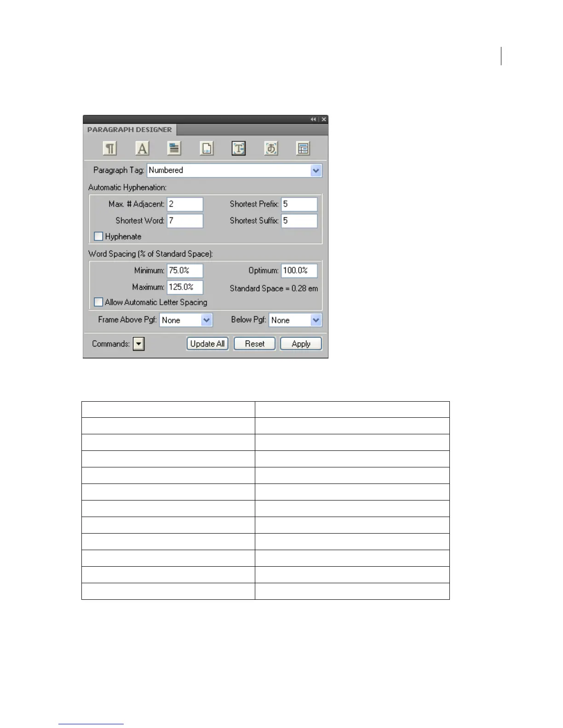Open the Numbering properties icon

[207, 148]
